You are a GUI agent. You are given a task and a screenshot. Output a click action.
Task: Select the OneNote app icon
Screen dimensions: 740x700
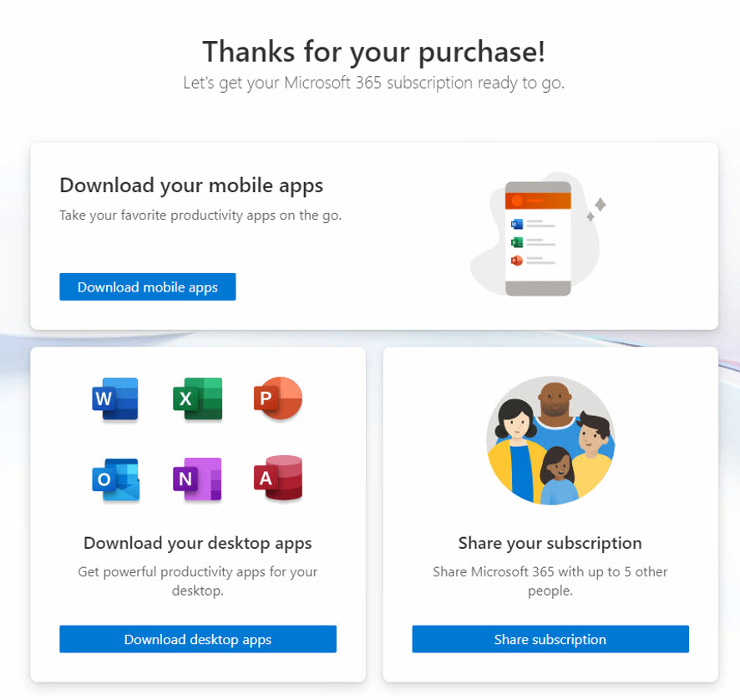(x=197, y=478)
